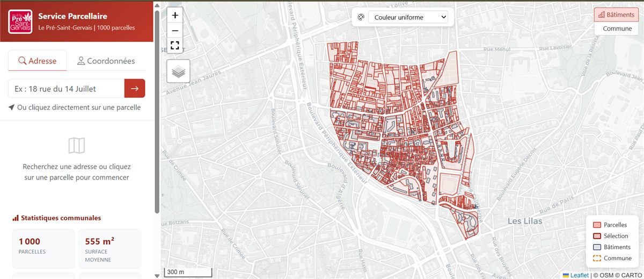Click the Sélection legend swatch

tap(597, 236)
